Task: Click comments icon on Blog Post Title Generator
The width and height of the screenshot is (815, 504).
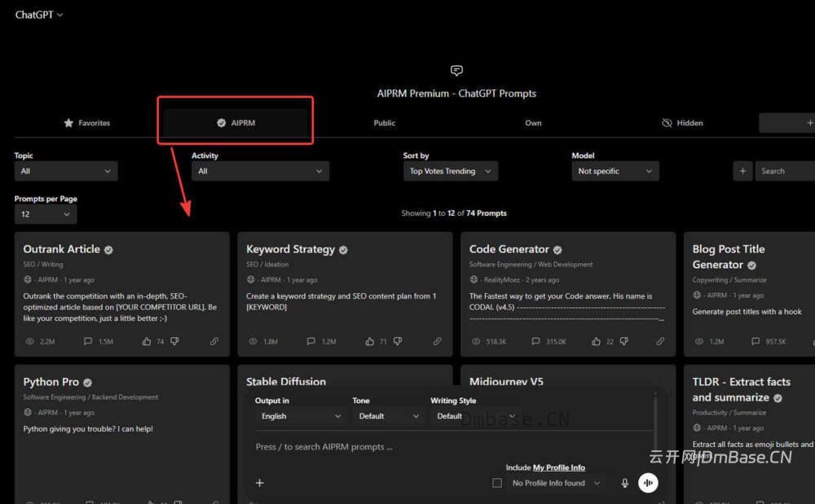Action: point(756,341)
